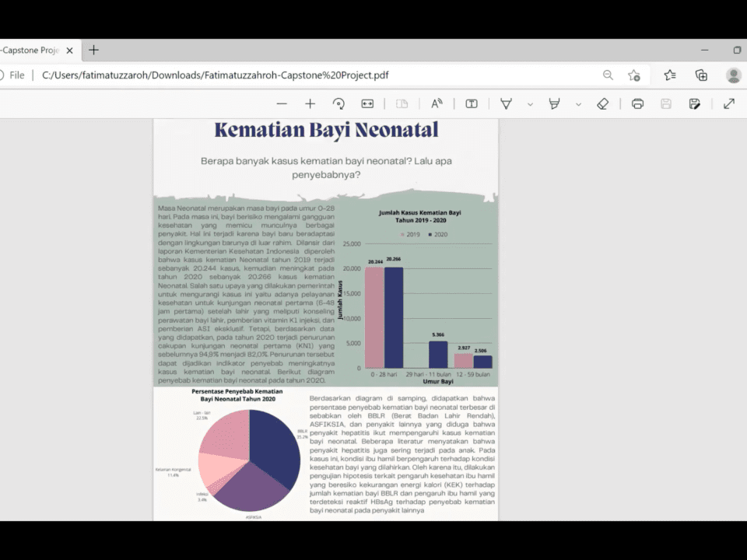Select the Erase tool
Viewport: 747px width, 560px height.
[x=602, y=103]
